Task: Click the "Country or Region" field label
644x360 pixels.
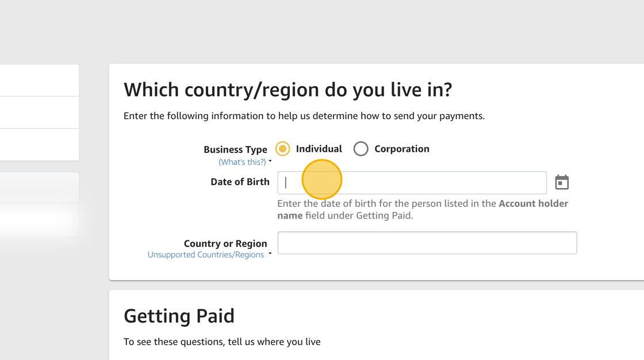Action: point(225,243)
